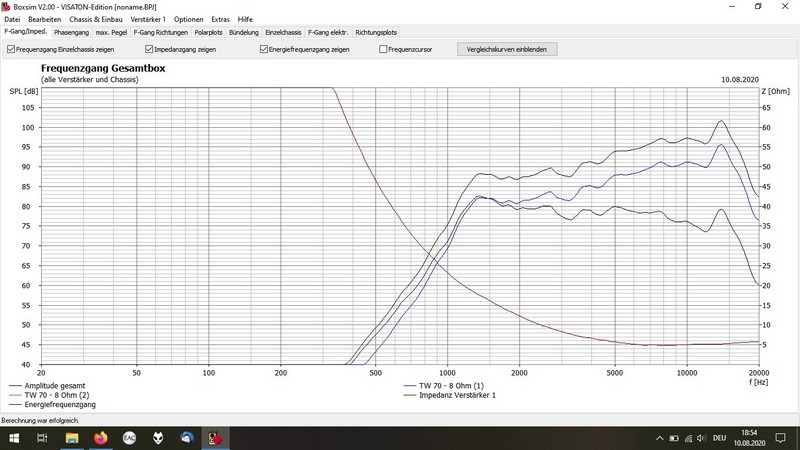Click the Windows Start button

[x=12, y=437]
